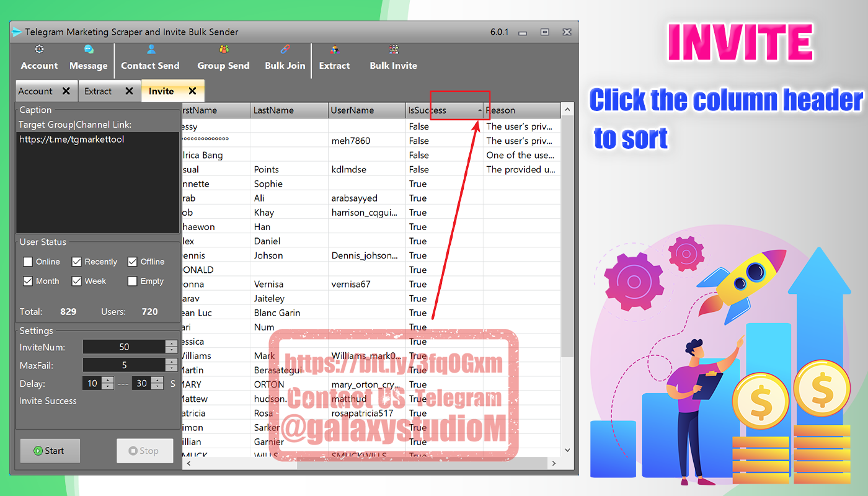Increase the minimum Delay value

pos(108,380)
